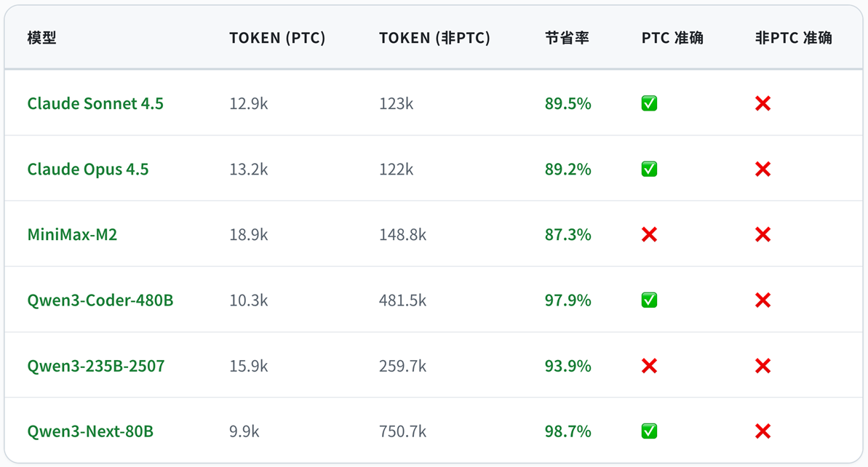This screenshot has width=868, height=467.
Task: Open the Claude Sonnet 4.5 model link
Action: (x=95, y=104)
